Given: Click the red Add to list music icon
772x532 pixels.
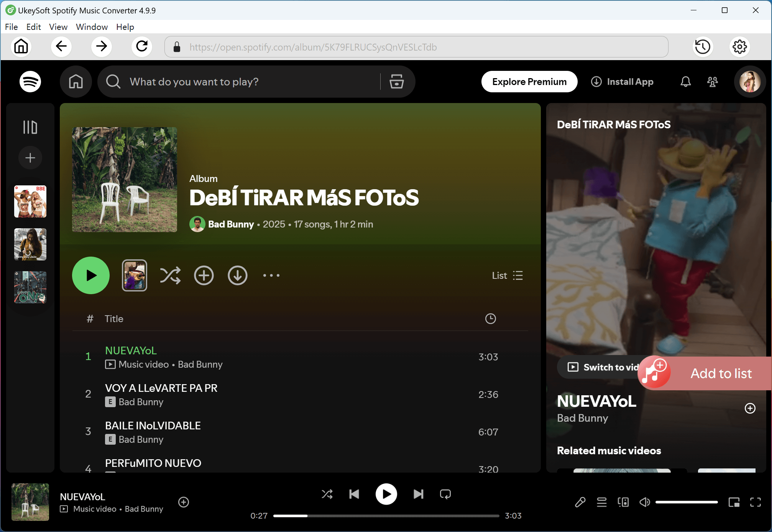Looking at the screenshot, I should [x=655, y=373].
